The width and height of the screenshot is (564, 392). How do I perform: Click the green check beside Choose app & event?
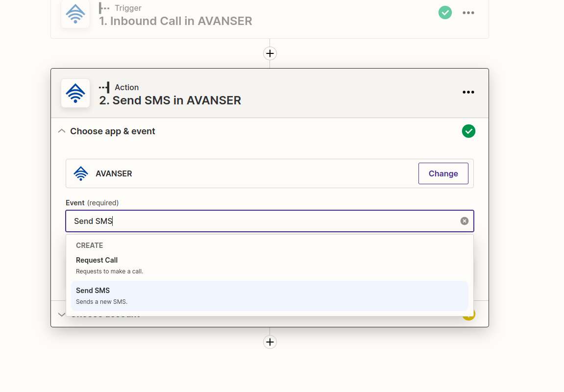tap(468, 131)
